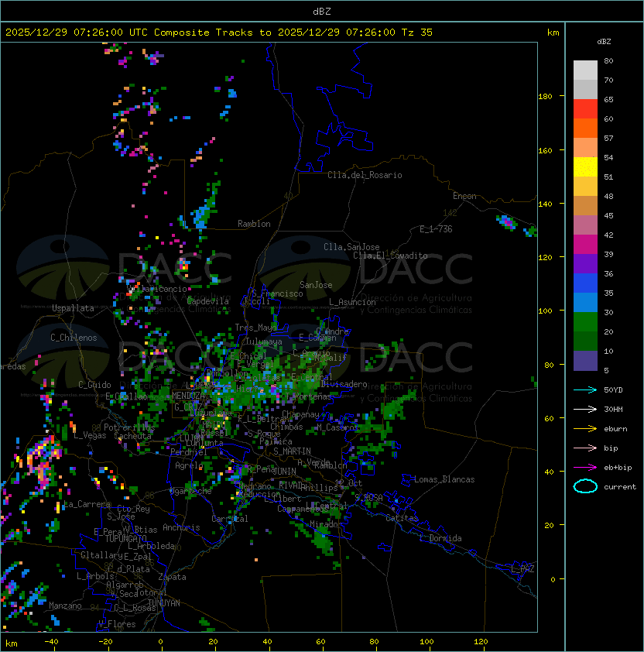644x652 pixels.
Task: Click the 'L_Asuncion' label
Action: (352, 302)
